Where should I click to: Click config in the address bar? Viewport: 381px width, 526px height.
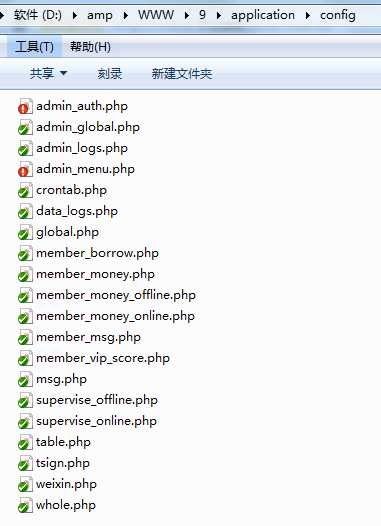pos(338,15)
